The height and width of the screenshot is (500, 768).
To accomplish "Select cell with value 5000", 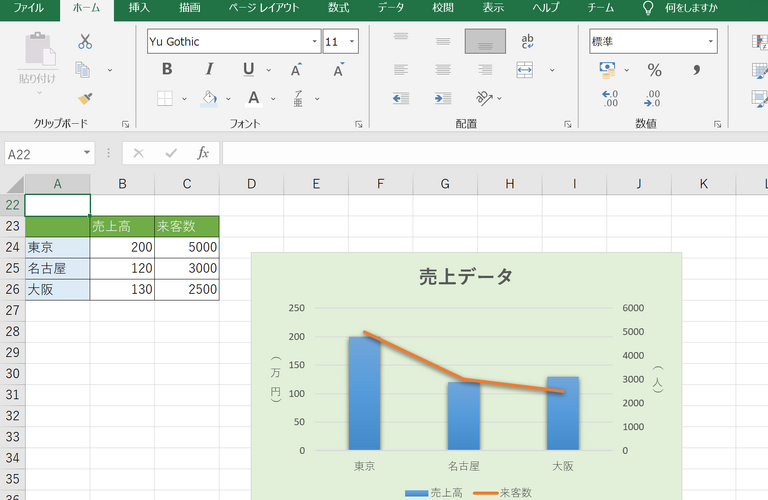I will [x=187, y=247].
